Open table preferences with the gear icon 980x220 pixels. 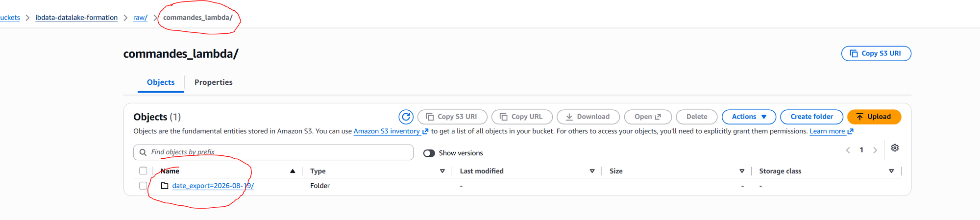click(x=895, y=148)
